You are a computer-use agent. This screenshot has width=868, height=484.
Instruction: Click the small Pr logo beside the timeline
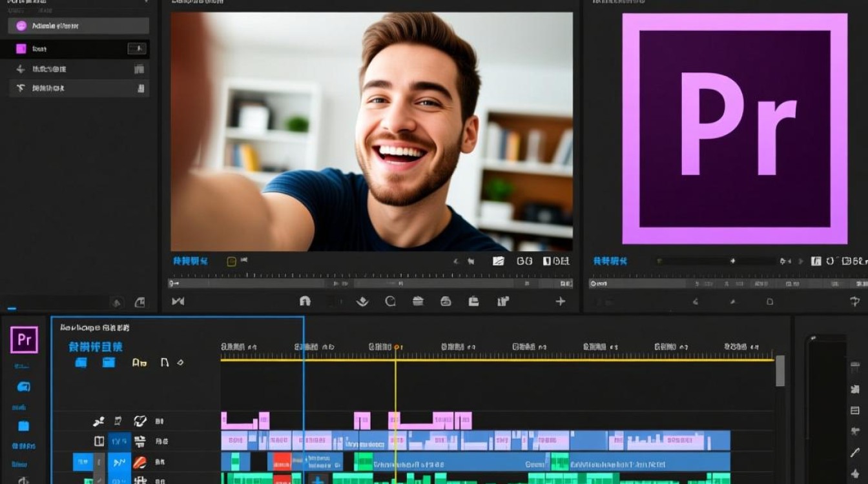(x=24, y=340)
